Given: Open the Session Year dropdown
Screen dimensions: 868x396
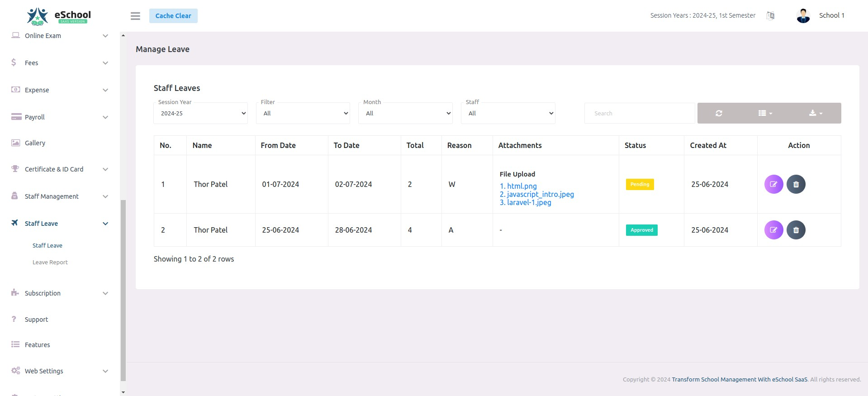Looking at the screenshot, I should [200, 113].
